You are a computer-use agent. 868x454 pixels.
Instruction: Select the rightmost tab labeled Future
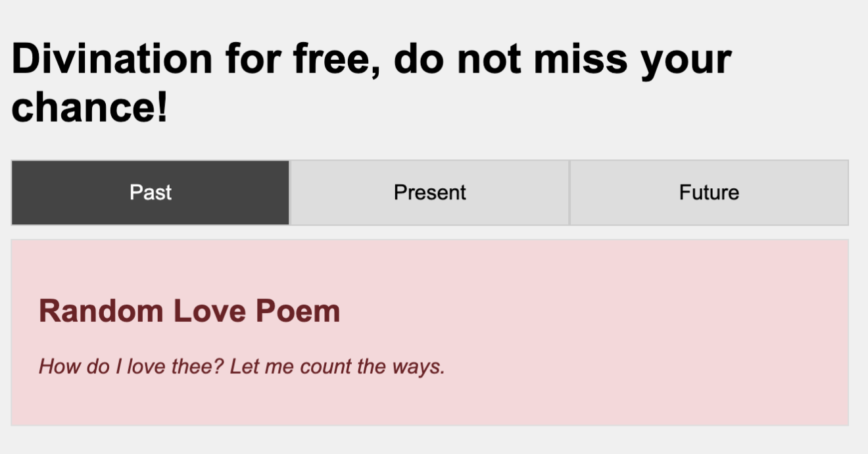tap(709, 192)
